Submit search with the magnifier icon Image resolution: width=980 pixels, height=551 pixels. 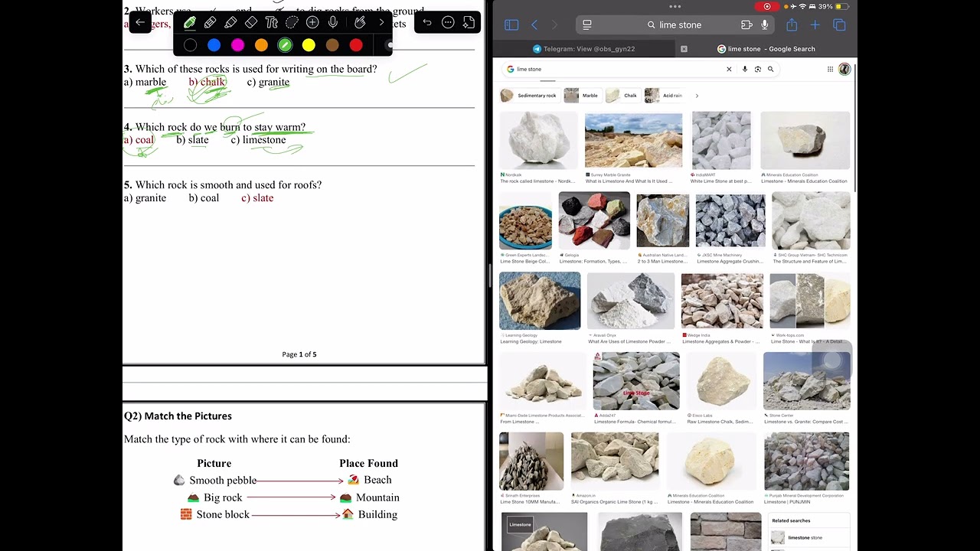point(771,69)
